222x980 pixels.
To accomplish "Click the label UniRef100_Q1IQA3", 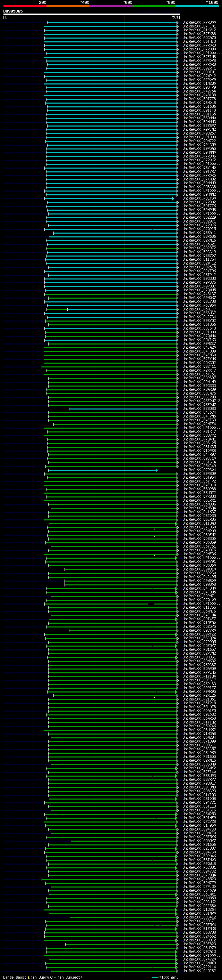I will coord(199,524).
